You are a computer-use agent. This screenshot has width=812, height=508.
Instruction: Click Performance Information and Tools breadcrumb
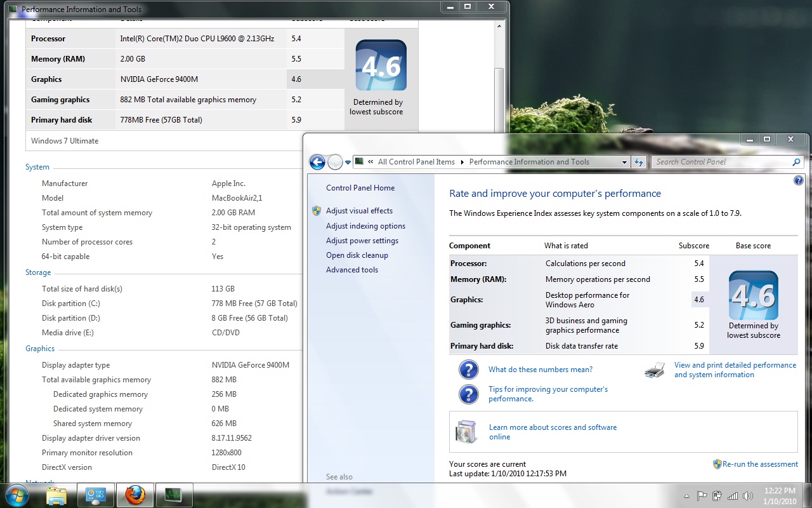coord(529,162)
